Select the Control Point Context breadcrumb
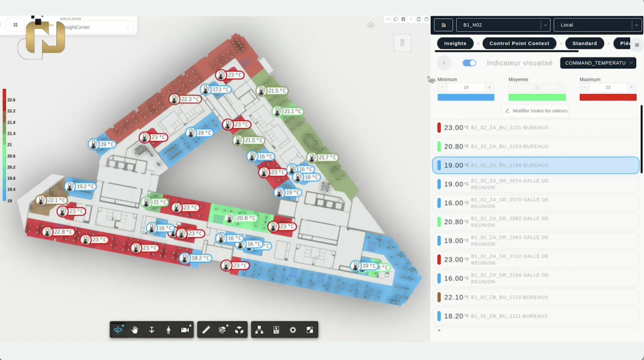The height and width of the screenshot is (360, 644). point(519,43)
